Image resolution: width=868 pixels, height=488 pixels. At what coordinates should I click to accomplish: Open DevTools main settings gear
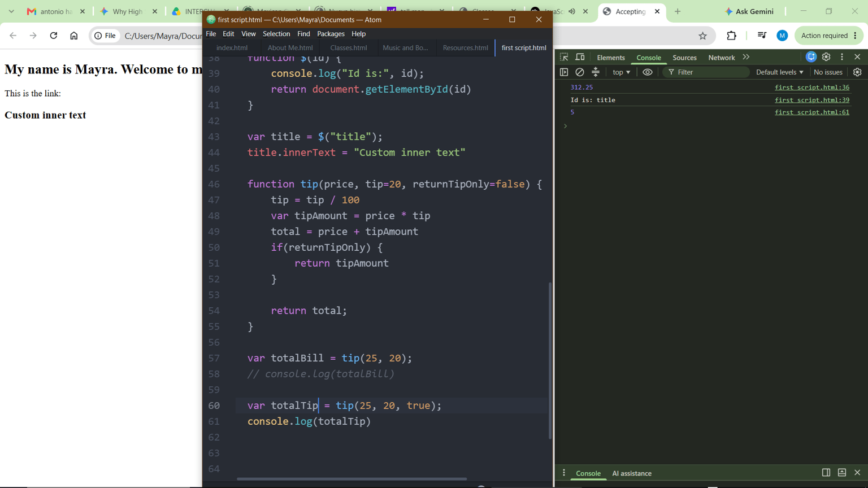[826, 57]
